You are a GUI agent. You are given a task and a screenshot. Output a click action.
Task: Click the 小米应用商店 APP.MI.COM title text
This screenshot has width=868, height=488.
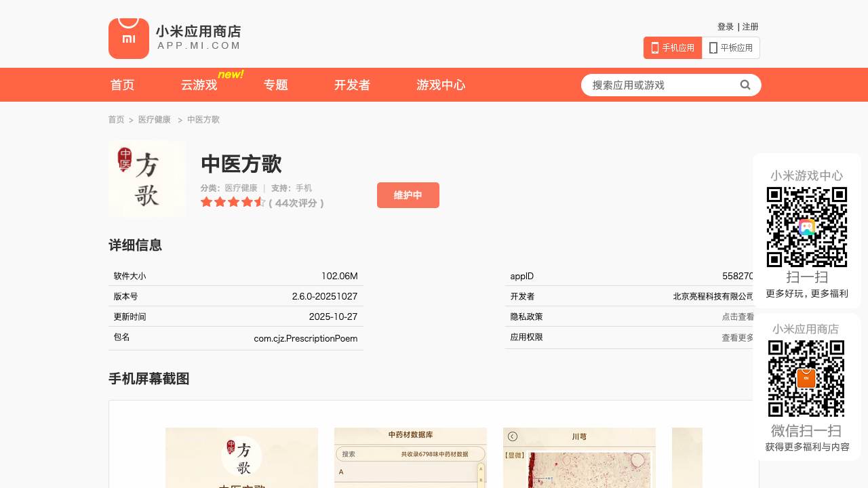(199, 38)
